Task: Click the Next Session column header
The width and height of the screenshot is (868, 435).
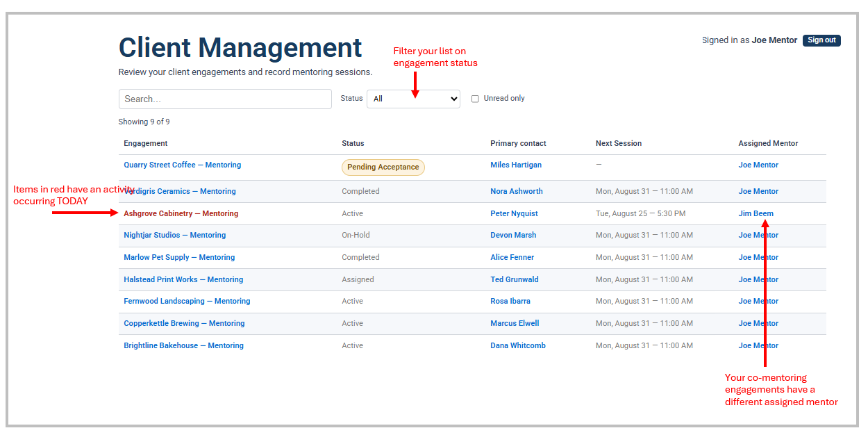Action: pos(619,144)
